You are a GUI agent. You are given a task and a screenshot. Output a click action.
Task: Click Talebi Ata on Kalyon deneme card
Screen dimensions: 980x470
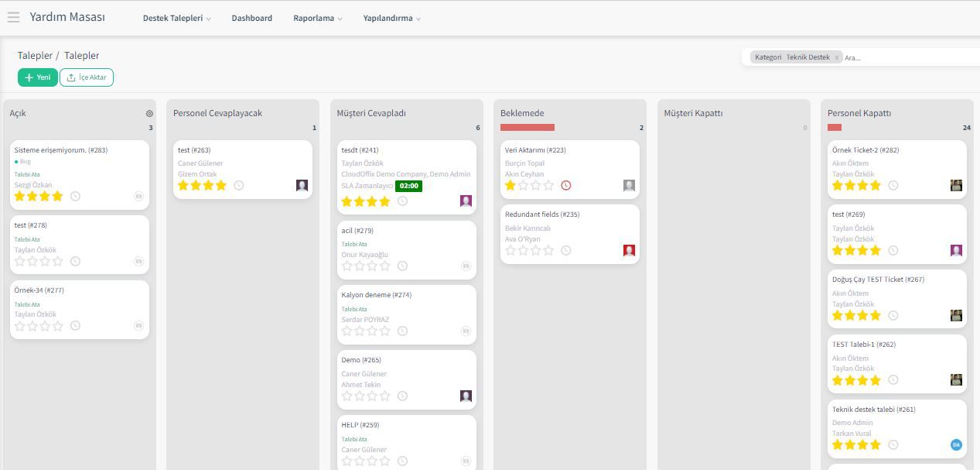354,310
